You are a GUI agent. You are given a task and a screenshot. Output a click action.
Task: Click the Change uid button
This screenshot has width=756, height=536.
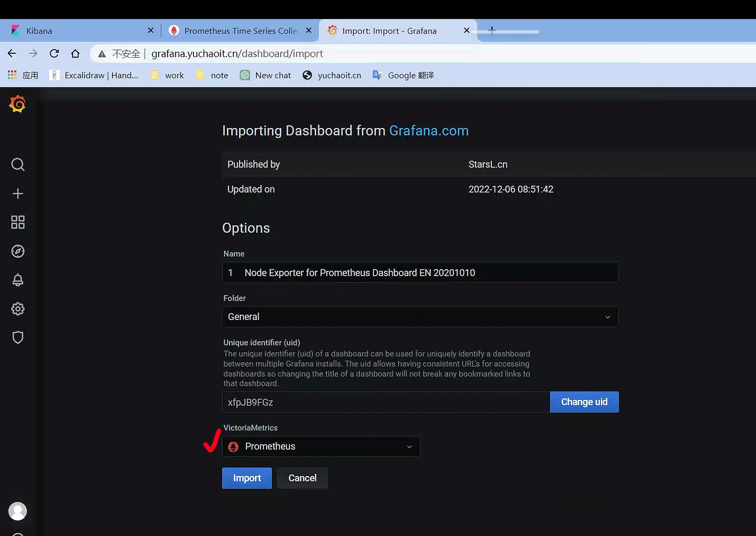[x=584, y=402]
